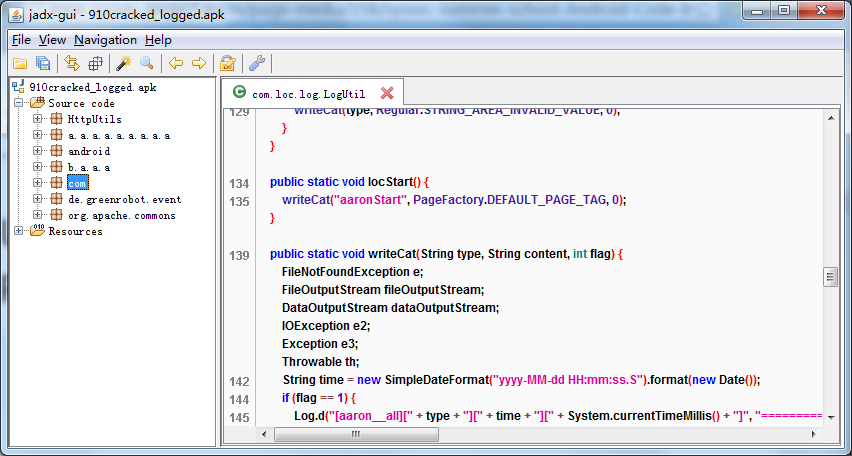The image size is (852, 456).
Task: Click the b.a.a.a package icon
Action: pyautogui.click(x=57, y=167)
